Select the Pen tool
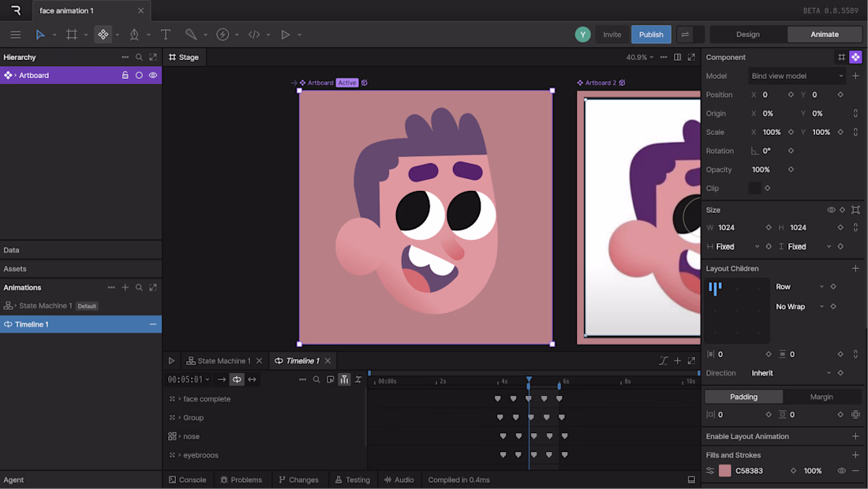Image resolution: width=868 pixels, height=489 pixels. [x=134, y=34]
